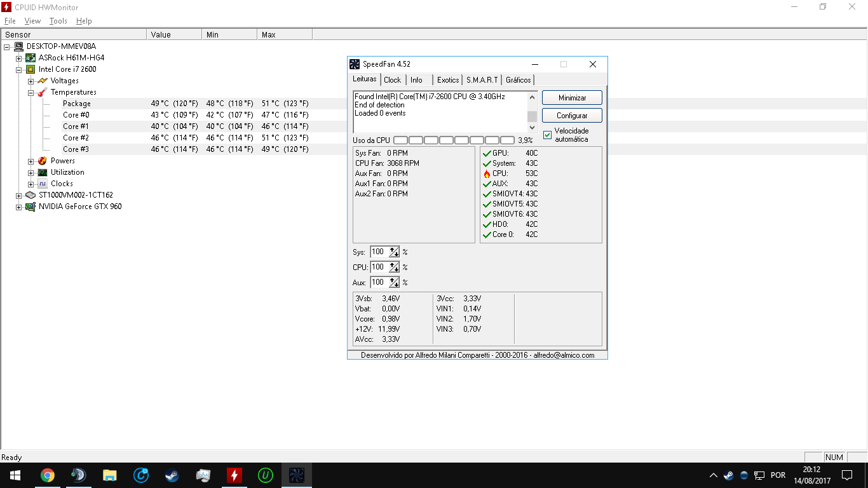Open the Action Center notifications icon

point(847,475)
